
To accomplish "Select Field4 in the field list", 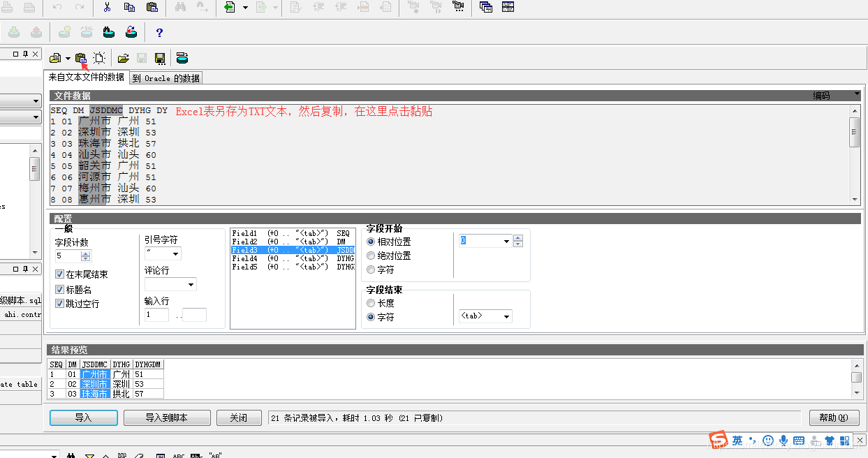I will pyautogui.click(x=244, y=258).
